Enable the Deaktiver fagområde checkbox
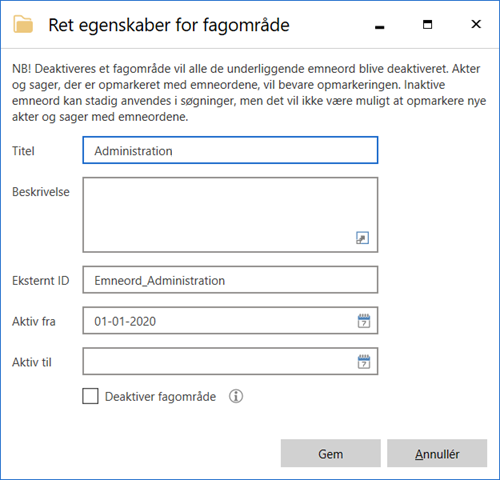 90,396
